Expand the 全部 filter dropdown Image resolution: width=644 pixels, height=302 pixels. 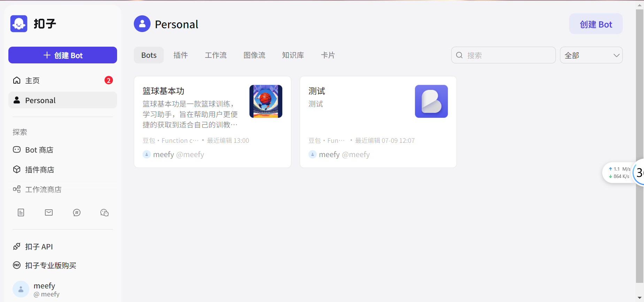pos(591,55)
